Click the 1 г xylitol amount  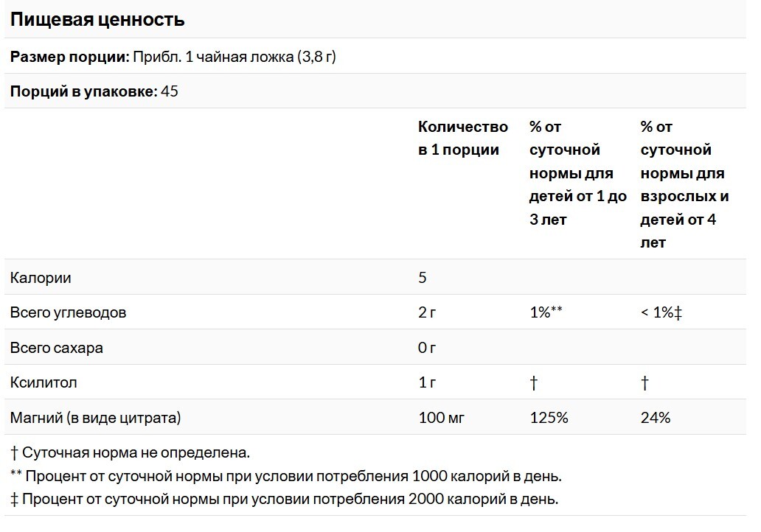pyautogui.click(x=427, y=382)
